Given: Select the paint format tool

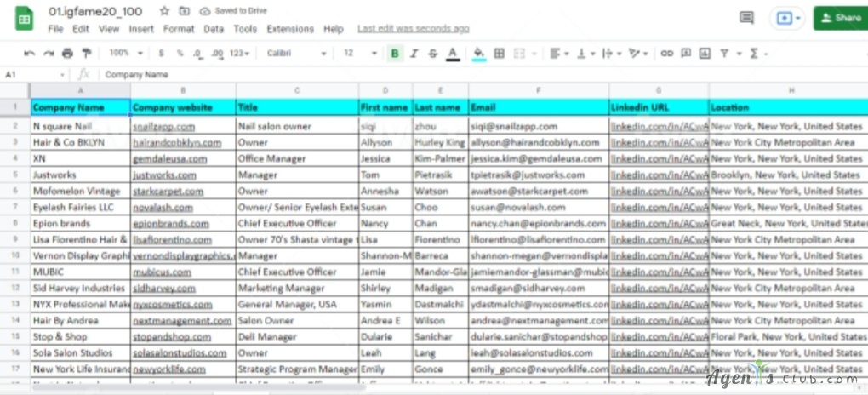Looking at the screenshot, I should pos(86,53).
